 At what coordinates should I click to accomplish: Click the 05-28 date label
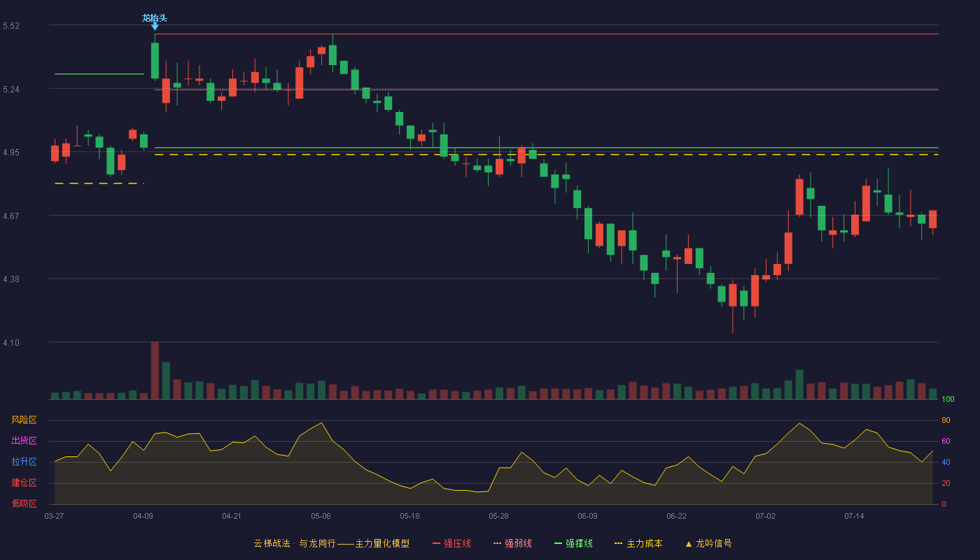coord(498,516)
